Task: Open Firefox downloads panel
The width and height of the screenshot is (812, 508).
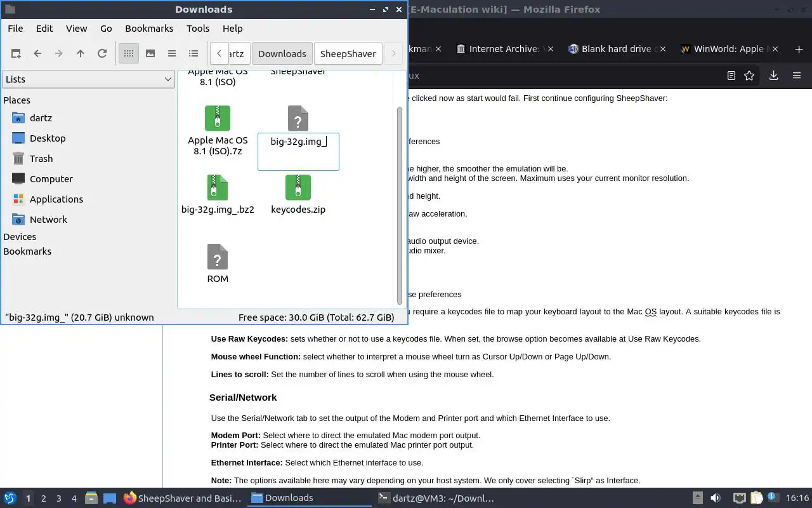Action: 773,76
